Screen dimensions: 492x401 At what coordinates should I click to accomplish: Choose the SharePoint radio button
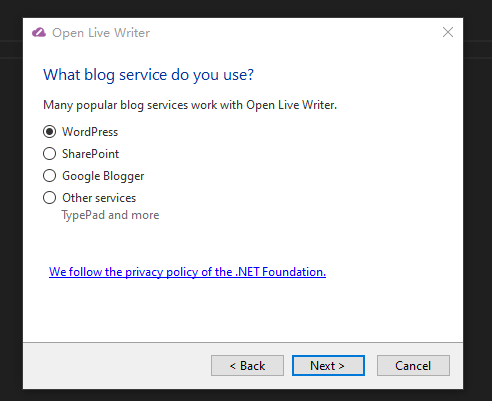pos(49,154)
